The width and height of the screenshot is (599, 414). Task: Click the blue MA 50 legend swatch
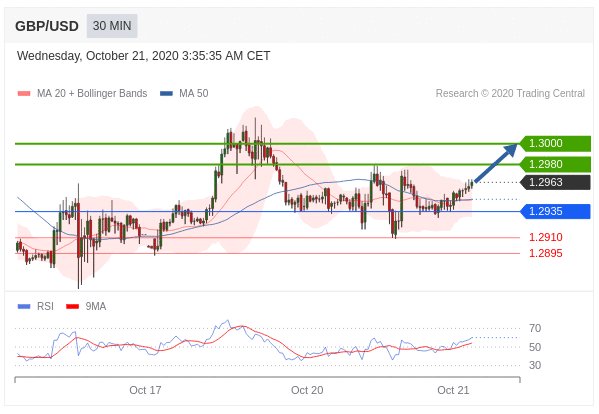tap(166, 94)
